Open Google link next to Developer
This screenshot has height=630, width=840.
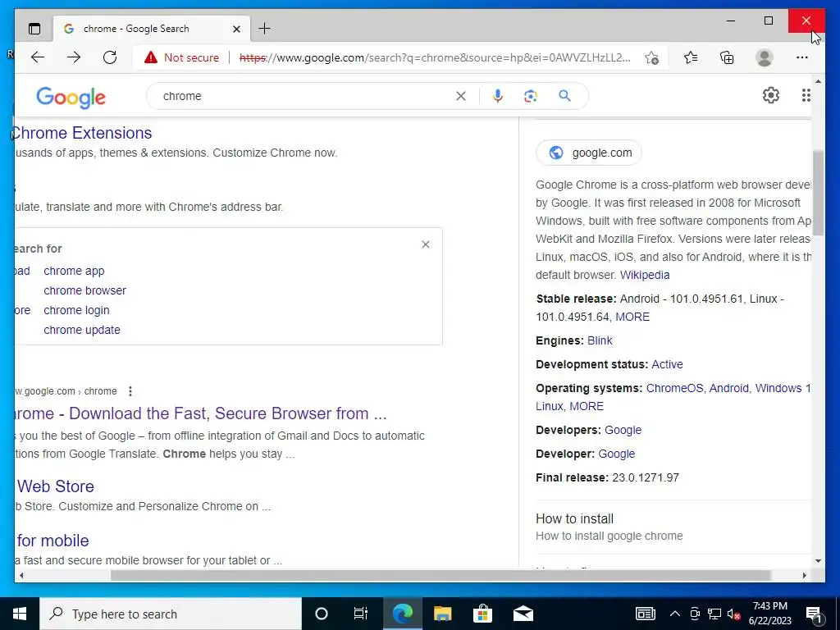617,454
